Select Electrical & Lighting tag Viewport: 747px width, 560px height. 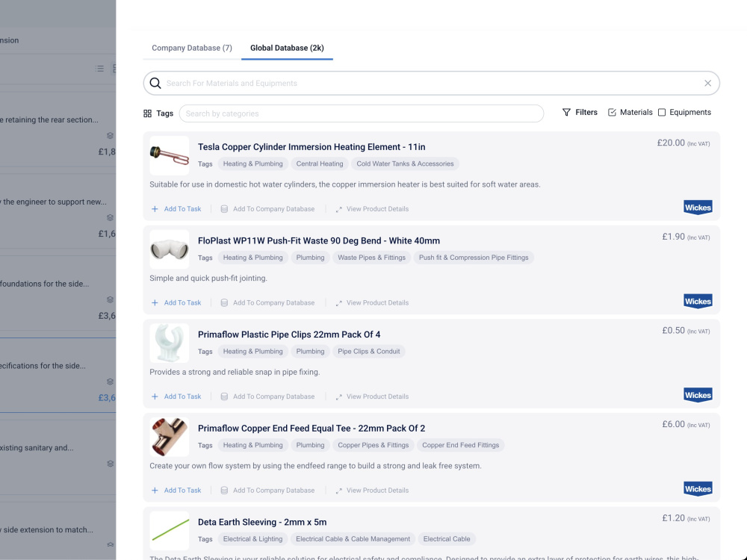click(x=252, y=539)
